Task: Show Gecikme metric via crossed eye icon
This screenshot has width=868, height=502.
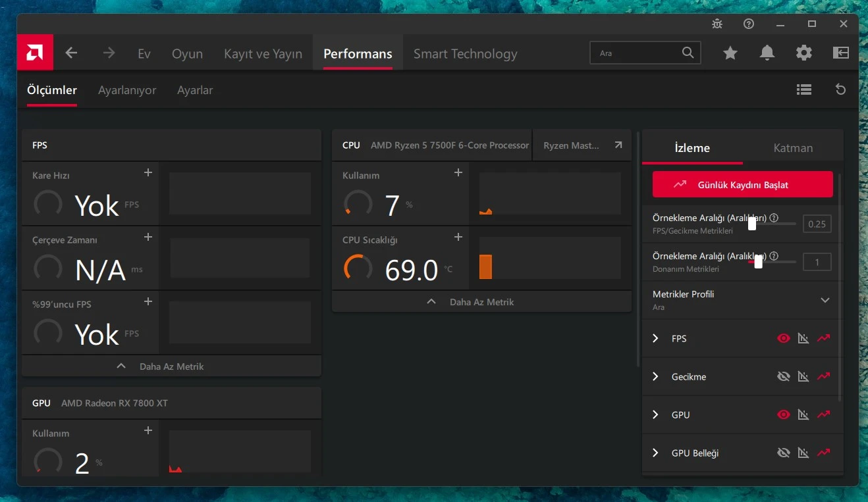Action: (x=783, y=376)
